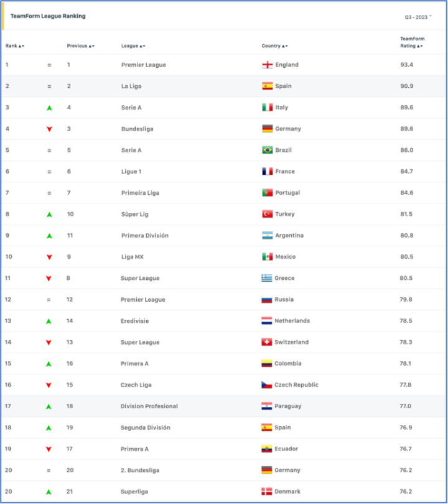Click the Switzerland flag icon
Viewport: 448px width, 504px height.
pyautogui.click(x=268, y=342)
